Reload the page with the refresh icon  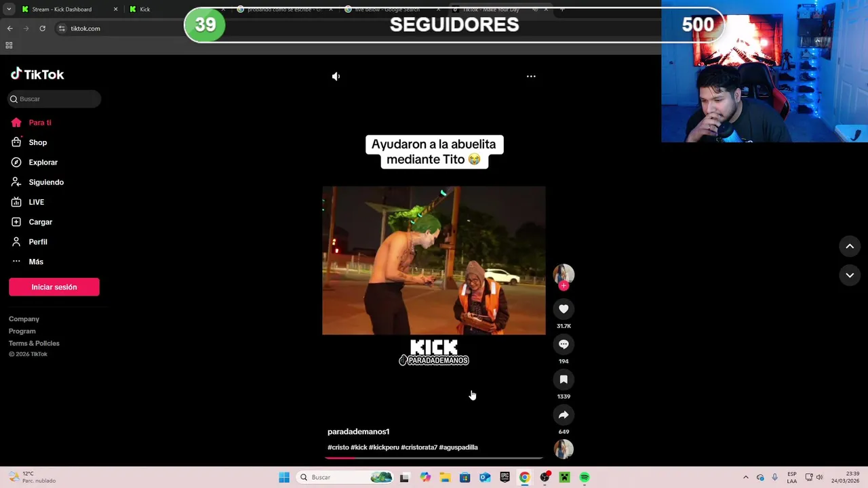tap(42, 28)
